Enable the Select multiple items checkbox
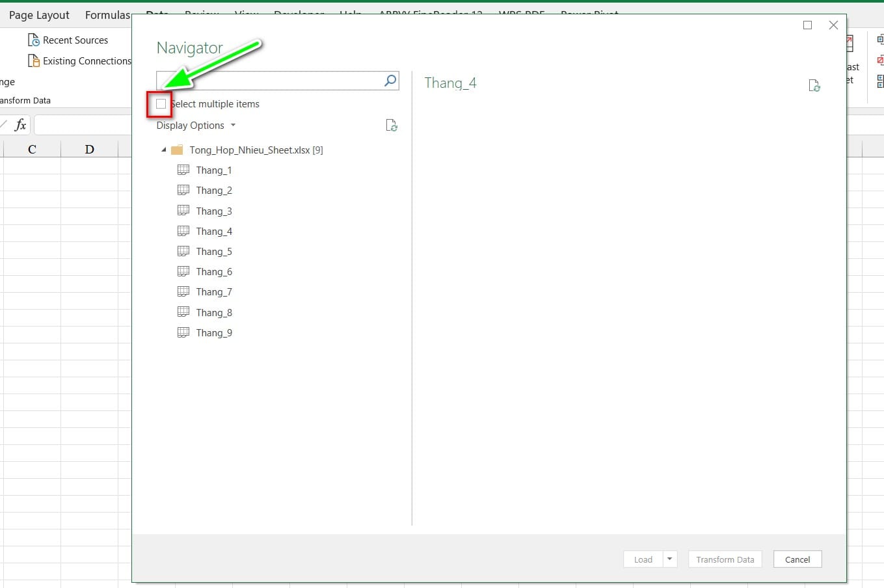 161,104
